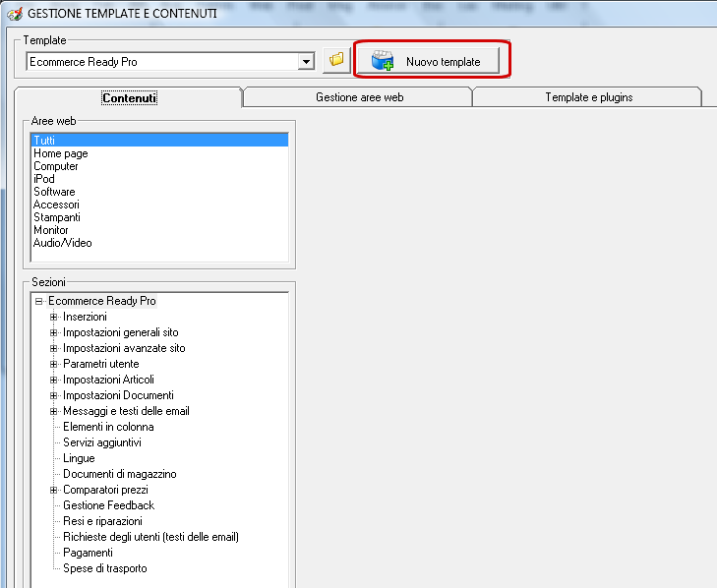Select Impostazioni generali sito tree item
Screen dimensions: 717x588
pyautogui.click(x=121, y=332)
